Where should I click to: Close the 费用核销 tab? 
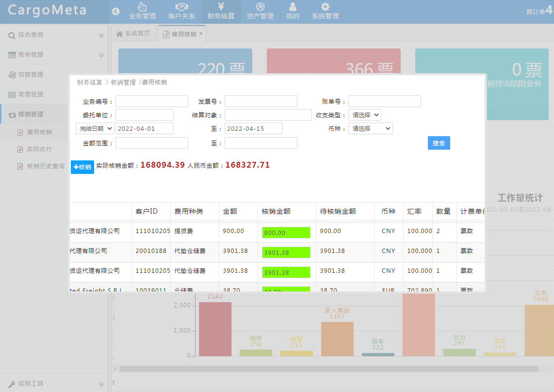[201, 33]
